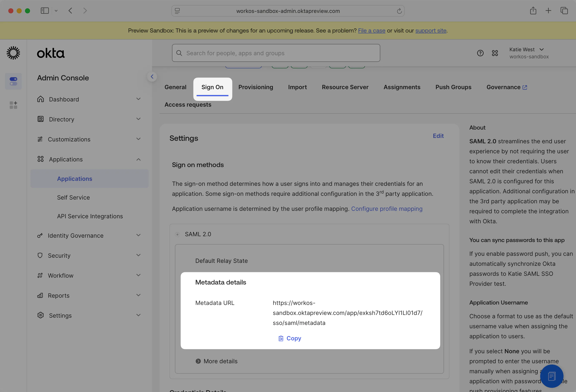Select the Applications submenu item
Viewport: 576px width, 392px height.
point(90,179)
